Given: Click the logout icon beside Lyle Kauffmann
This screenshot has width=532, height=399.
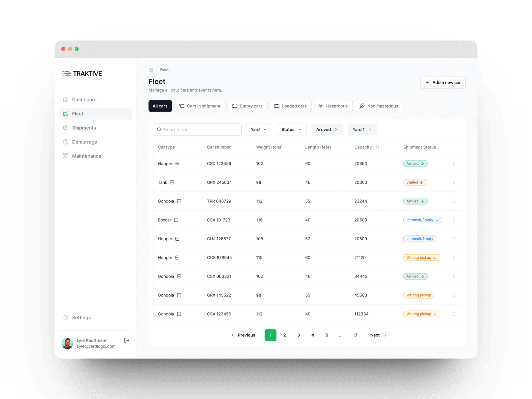Looking at the screenshot, I should (x=127, y=340).
